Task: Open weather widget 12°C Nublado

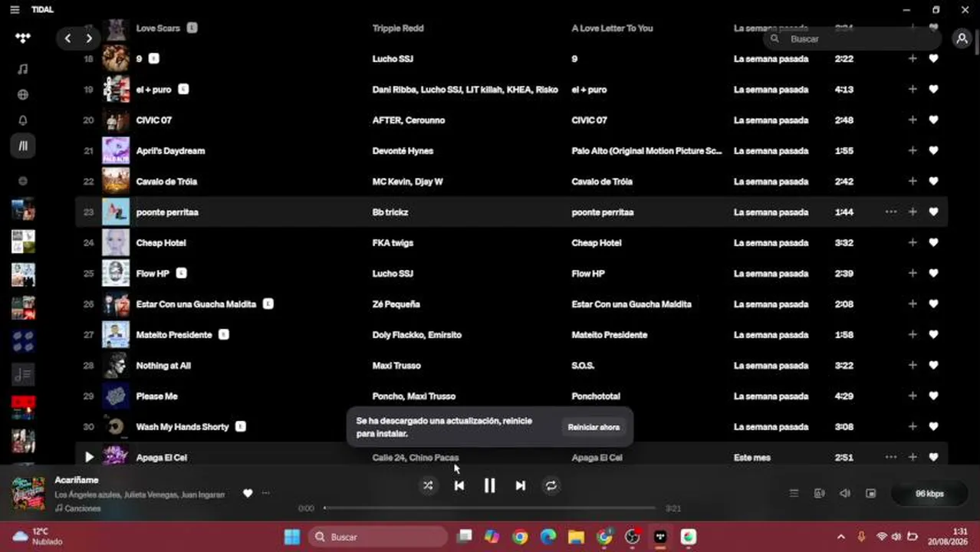Action: coord(37,537)
